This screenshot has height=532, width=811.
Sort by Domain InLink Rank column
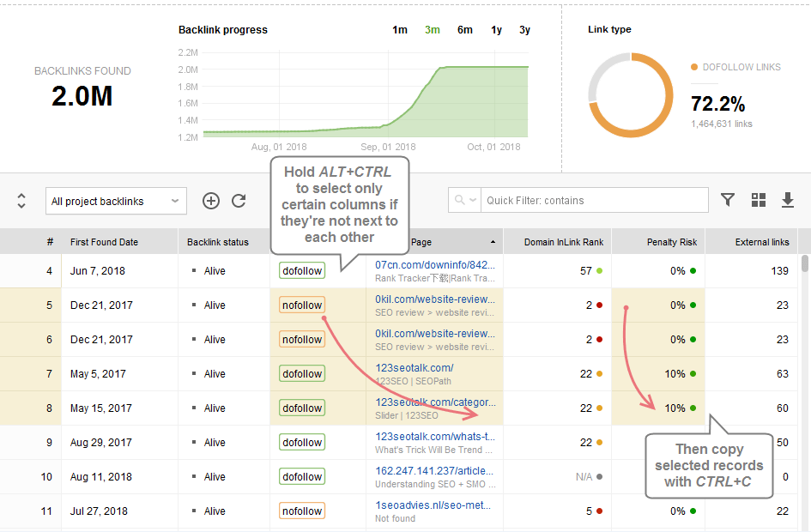(x=564, y=242)
